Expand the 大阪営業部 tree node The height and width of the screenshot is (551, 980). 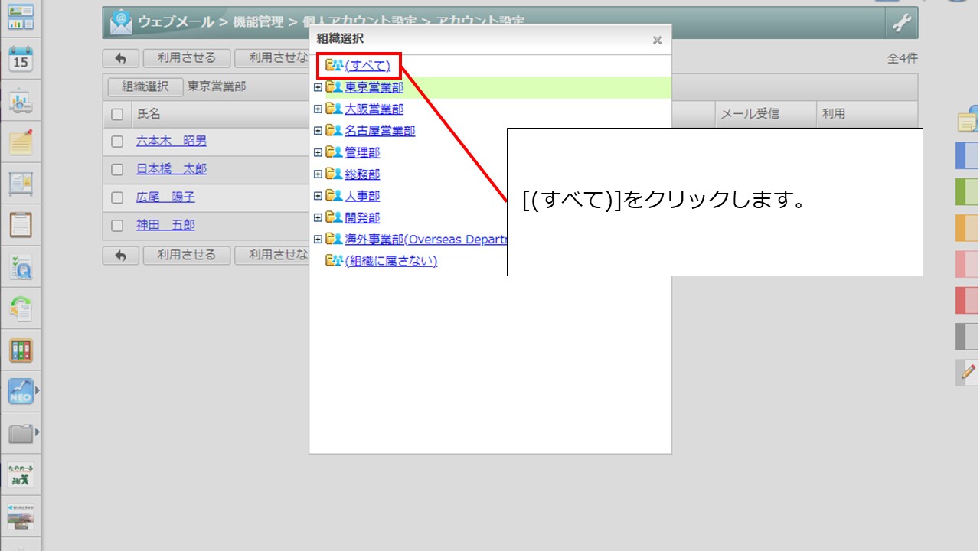318,109
